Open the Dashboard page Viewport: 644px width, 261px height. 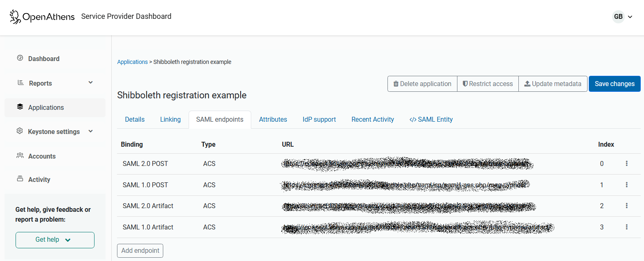tap(44, 59)
